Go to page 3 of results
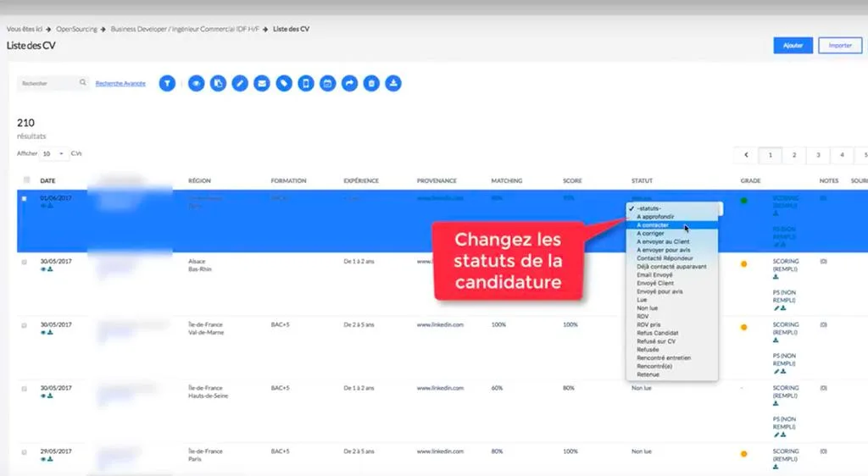The width and height of the screenshot is (868, 476). coord(818,155)
